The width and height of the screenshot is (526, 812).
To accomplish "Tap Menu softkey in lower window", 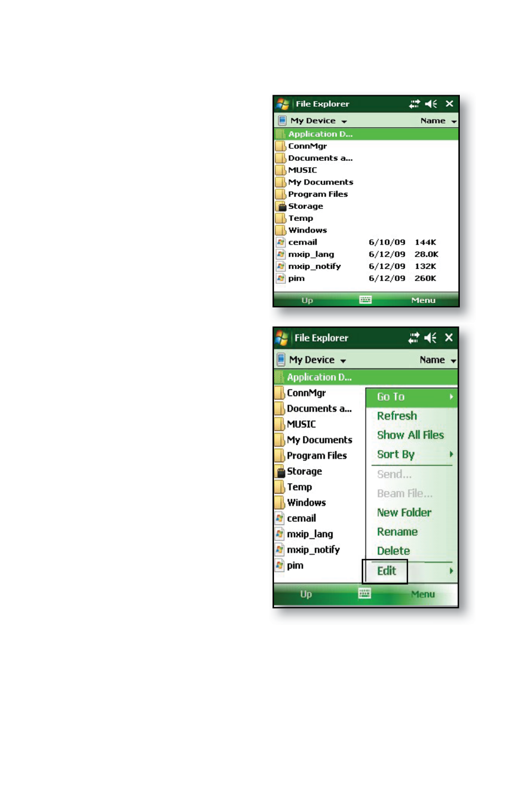I will (x=423, y=594).
